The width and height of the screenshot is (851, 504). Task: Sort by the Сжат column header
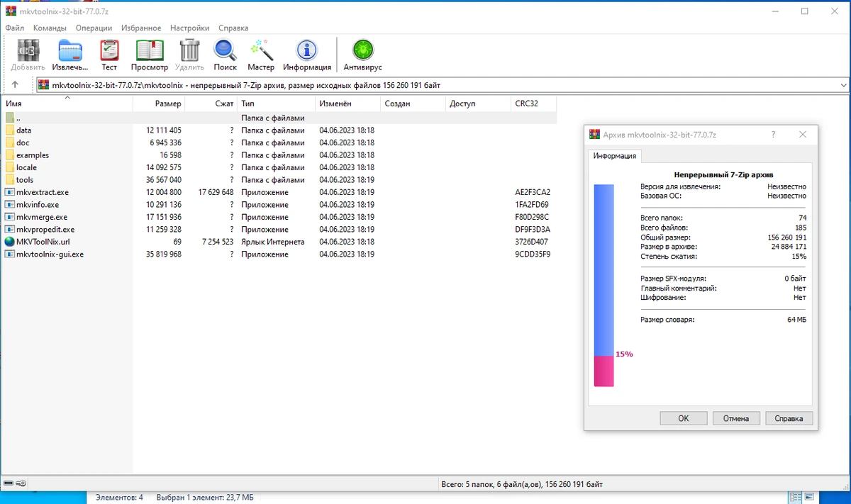pyautogui.click(x=211, y=103)
